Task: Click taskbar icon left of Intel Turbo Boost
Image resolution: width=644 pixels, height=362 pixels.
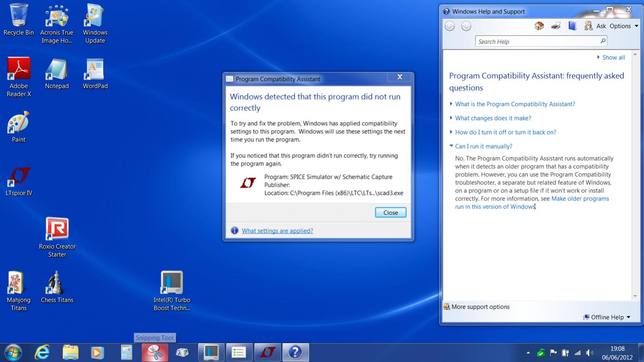Action: (x=182, y=353)
